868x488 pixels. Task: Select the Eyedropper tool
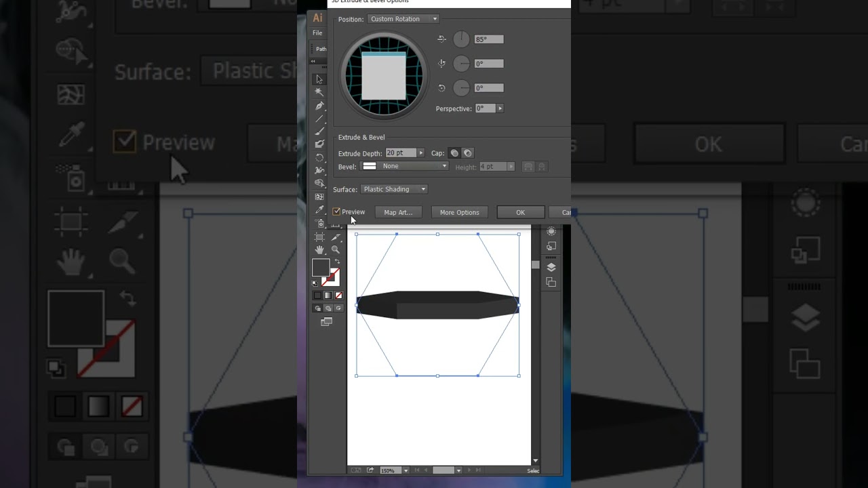point(319,210)
